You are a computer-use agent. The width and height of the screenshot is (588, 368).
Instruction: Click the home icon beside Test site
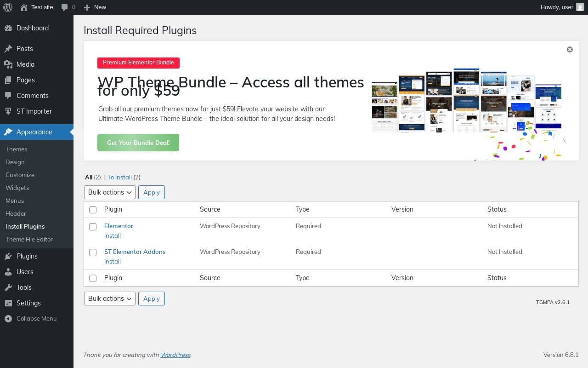point(24,7)
